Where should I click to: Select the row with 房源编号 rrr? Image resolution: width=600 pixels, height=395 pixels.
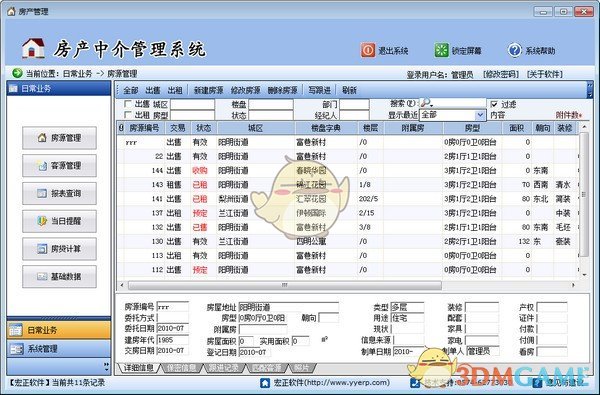347,142
